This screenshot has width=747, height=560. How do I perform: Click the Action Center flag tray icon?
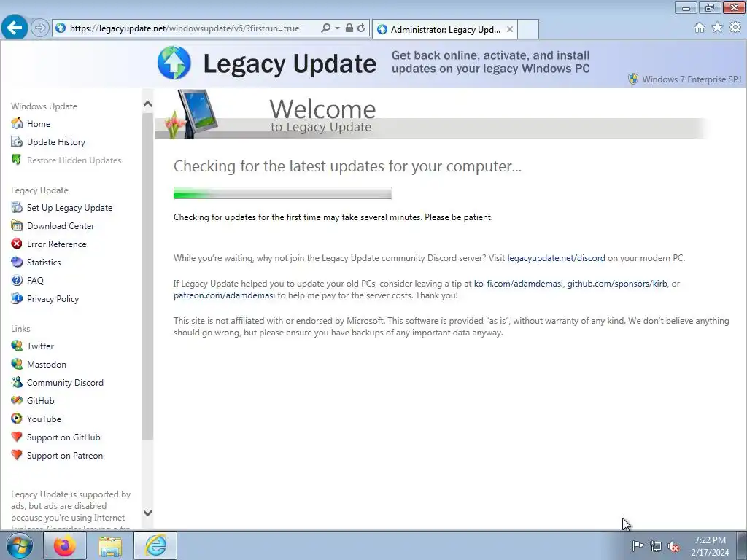pos(638,545)
